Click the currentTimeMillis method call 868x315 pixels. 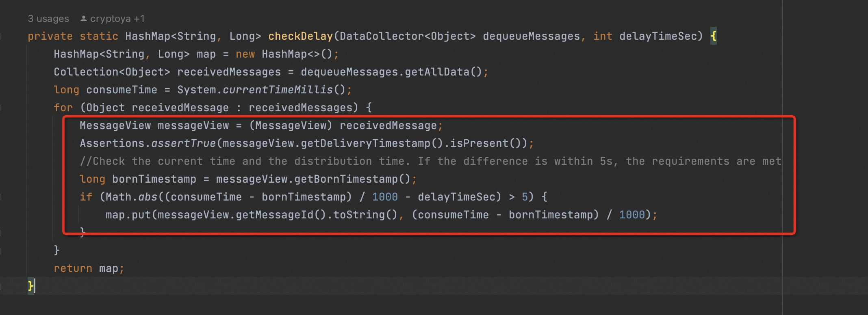click(278, 90)
